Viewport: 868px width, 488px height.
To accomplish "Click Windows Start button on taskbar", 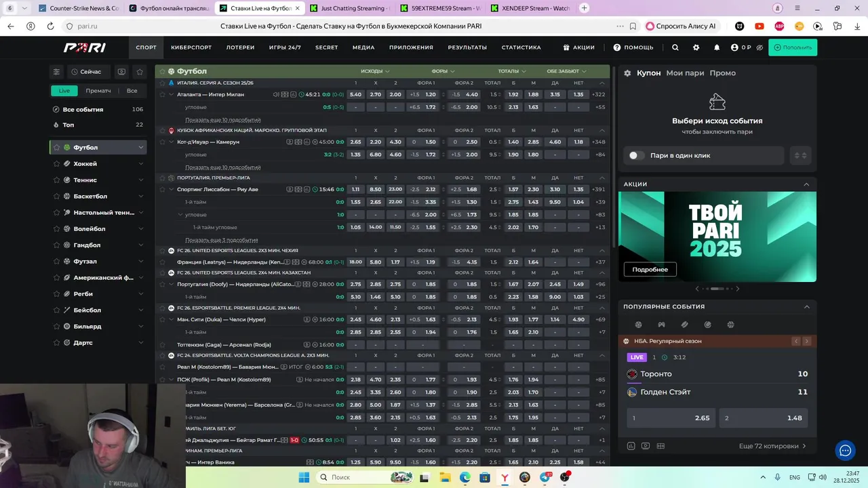I will (x=302, y=477).
